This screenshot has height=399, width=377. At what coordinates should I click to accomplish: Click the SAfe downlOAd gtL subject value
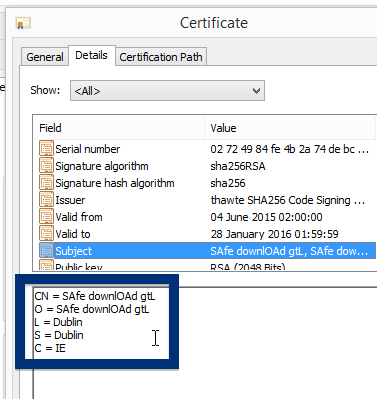click(x=289, y=251)
